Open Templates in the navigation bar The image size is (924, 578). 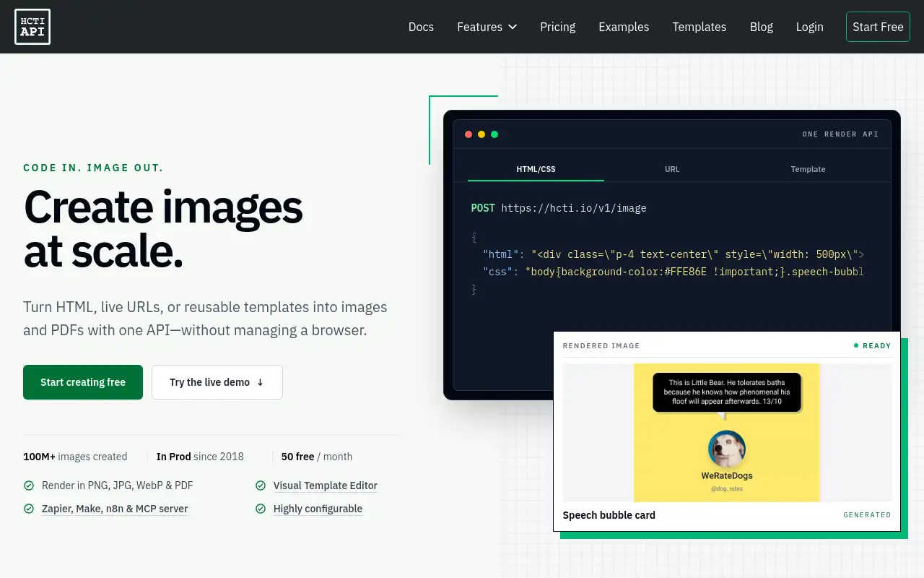[x=699, y=27]
